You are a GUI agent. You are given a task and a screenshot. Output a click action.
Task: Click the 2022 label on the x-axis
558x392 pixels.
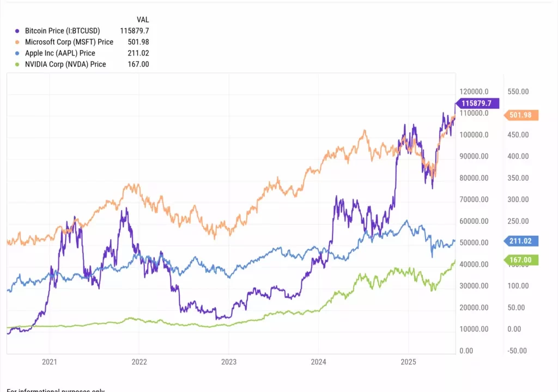pyautogui.click(x=139, y=361)
